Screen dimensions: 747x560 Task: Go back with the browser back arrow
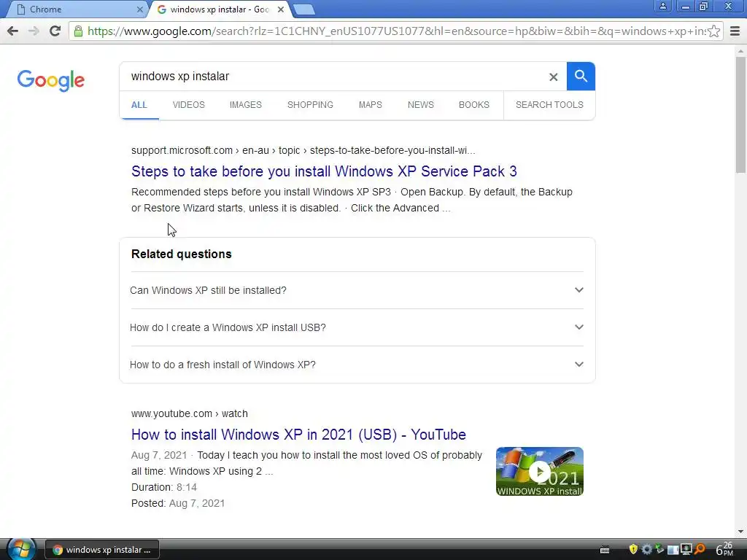(13, 31)
